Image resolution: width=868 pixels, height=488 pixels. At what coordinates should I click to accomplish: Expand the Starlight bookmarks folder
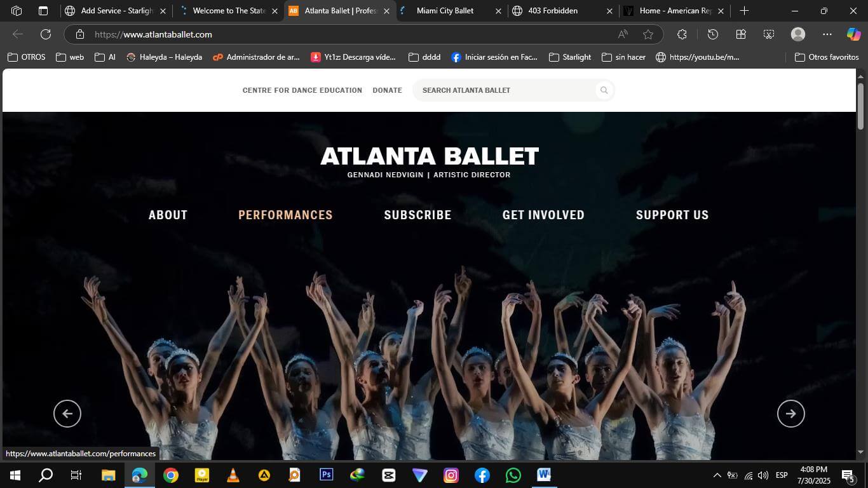[x=570, y=57]
